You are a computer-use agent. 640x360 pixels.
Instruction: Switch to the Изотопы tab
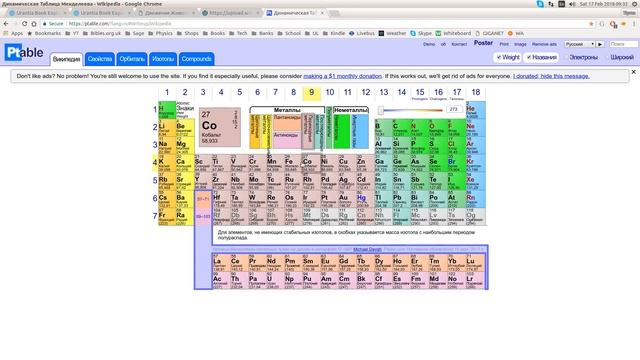pyautogui.click(x=163, y=59)
